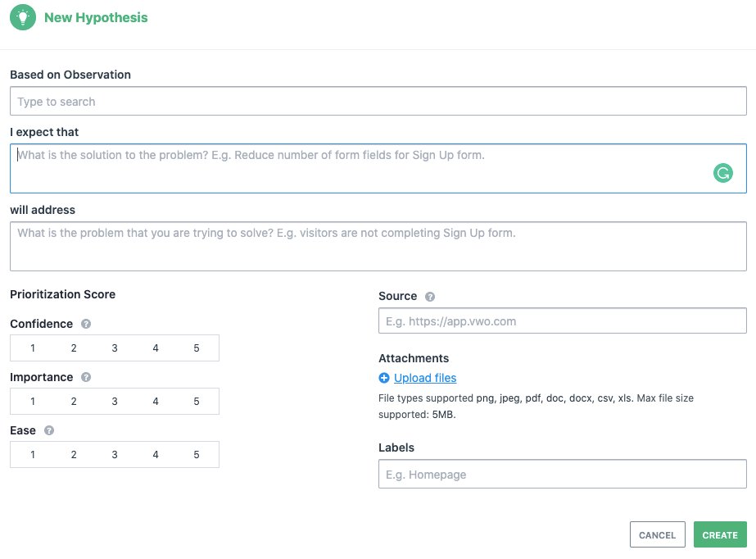The height and width of the screenshot is (559, 756).
Task: Click the Source URL input field
Action: point(562,320)
